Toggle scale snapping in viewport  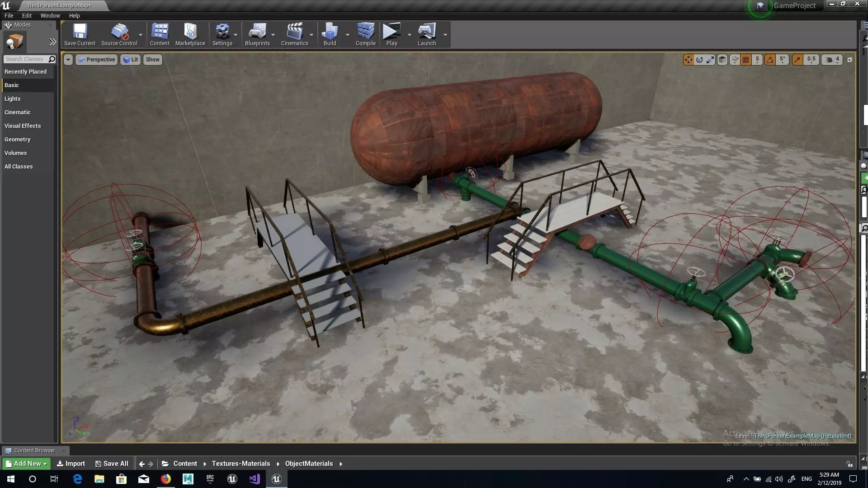click(x=797, y=60)
